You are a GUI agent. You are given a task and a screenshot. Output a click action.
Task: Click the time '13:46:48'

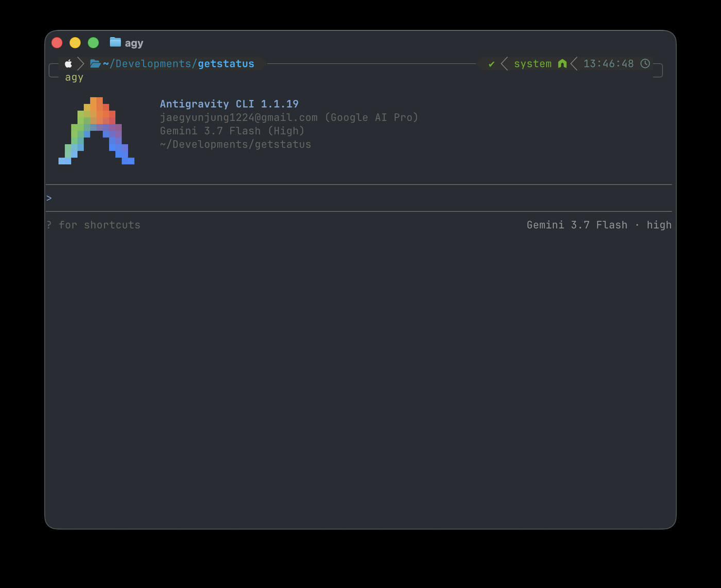click(609, 64)
